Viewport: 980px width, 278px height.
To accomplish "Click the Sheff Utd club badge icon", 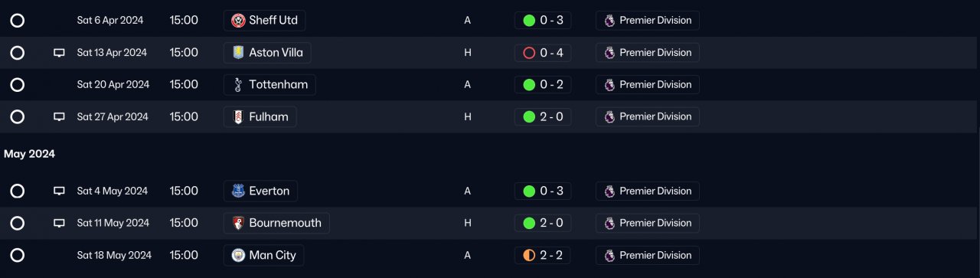I will pyautogui.click(x=238, y=21).
